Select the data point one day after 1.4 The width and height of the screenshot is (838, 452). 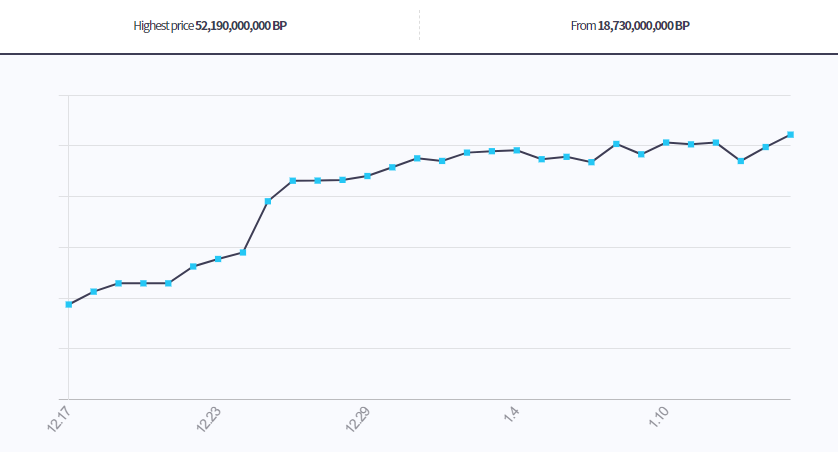[542, 159]
